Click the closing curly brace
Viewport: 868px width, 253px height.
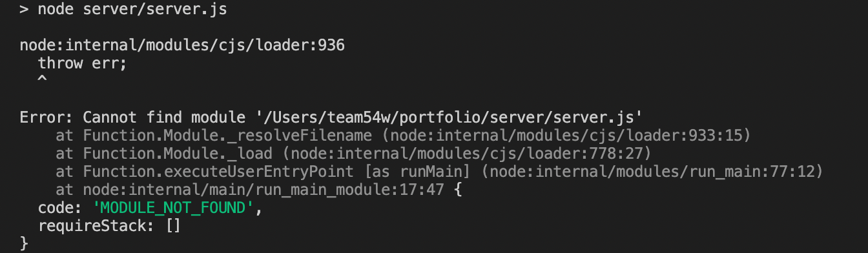pos(25,244)
